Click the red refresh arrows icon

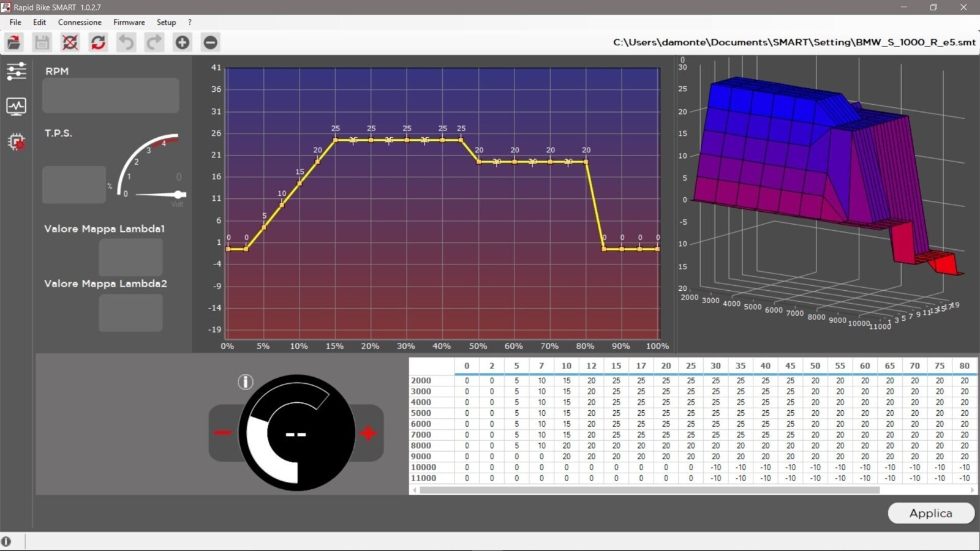(x=98, y=42)
